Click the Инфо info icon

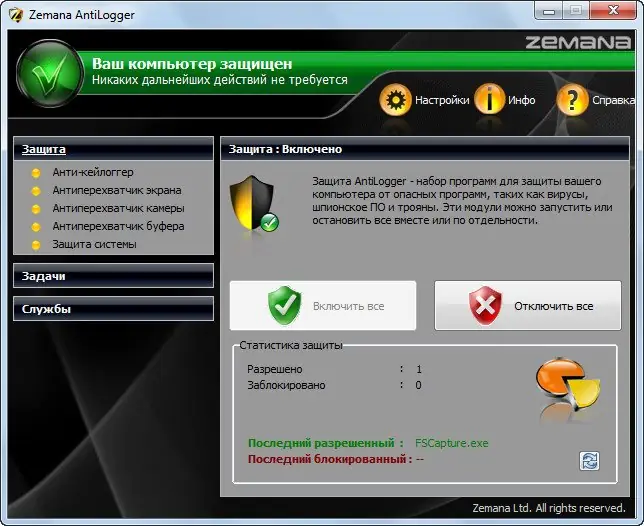[x=489, y=99]
